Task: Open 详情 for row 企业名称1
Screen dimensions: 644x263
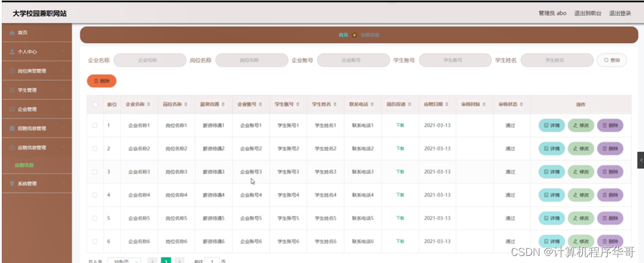Action: coord(551,126)
